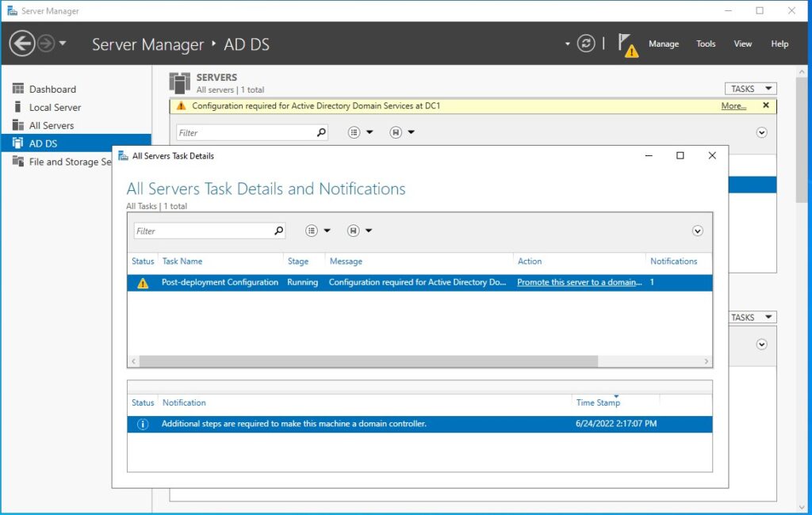This screenshot has height=515, width=812.
Task: Open the dropdown arrow beside Servers criteria icon
Action: tap(370, 132)
